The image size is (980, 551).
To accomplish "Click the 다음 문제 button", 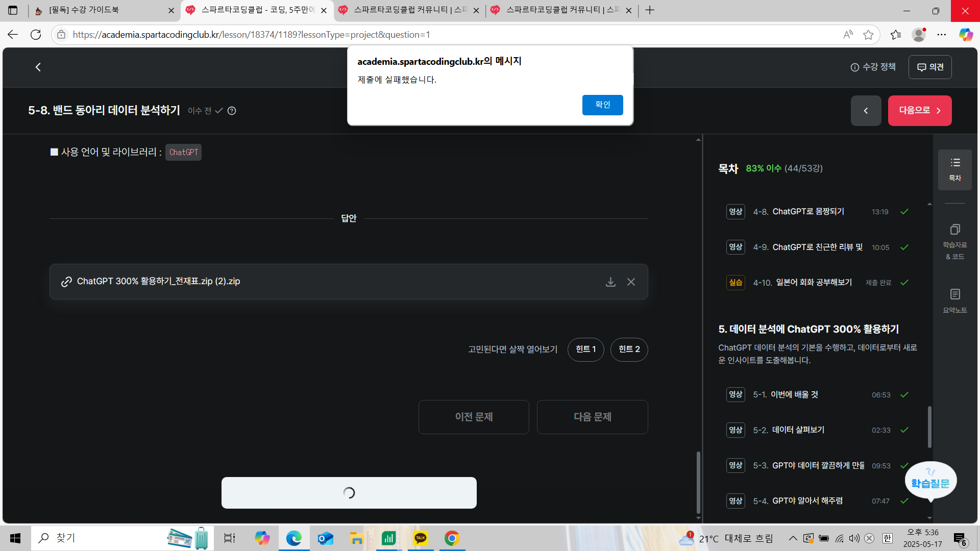I will coord(593,417).
